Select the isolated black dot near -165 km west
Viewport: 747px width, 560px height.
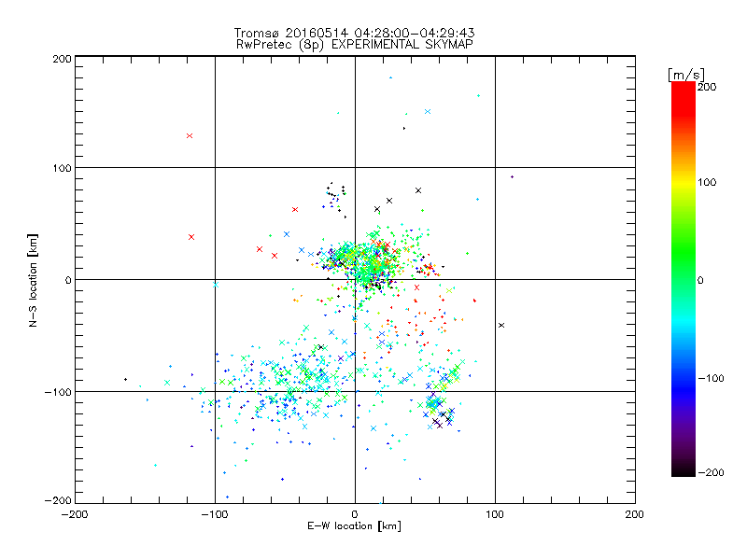(x=125, y=379)
